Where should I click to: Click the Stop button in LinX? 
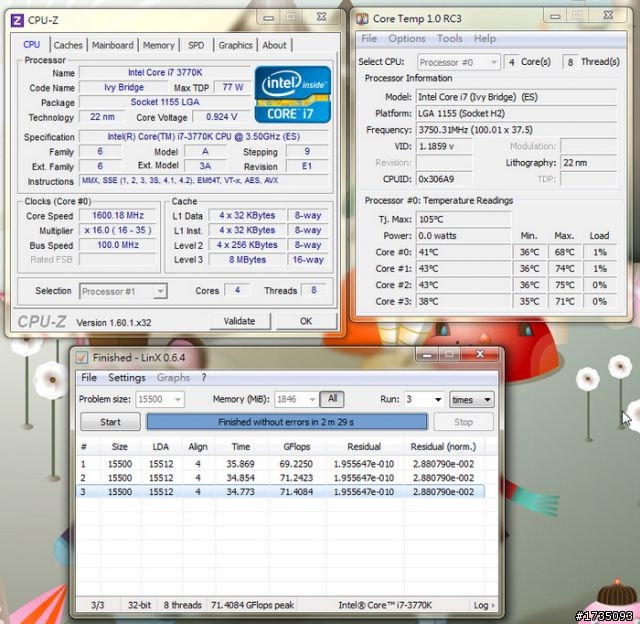[463, 422]
